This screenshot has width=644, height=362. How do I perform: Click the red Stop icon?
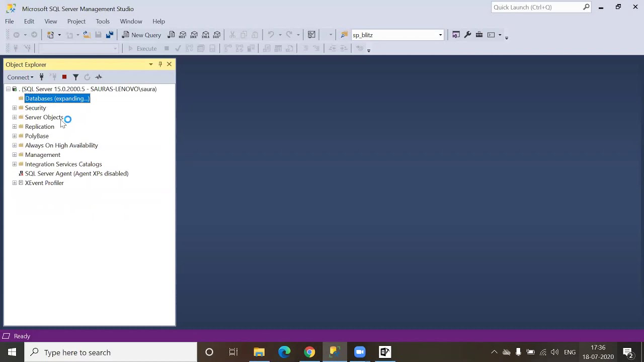pos(64,77)
